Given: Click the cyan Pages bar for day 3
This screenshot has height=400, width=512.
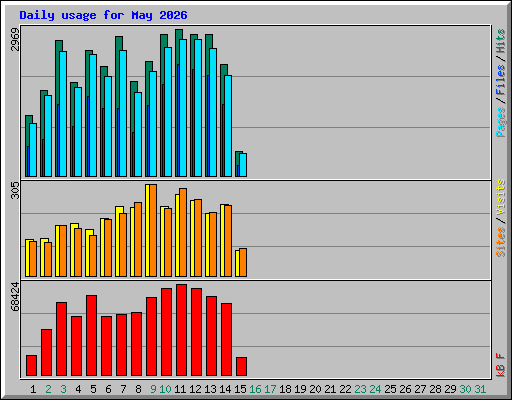Looking at the screenshot, I should [63, 114].
